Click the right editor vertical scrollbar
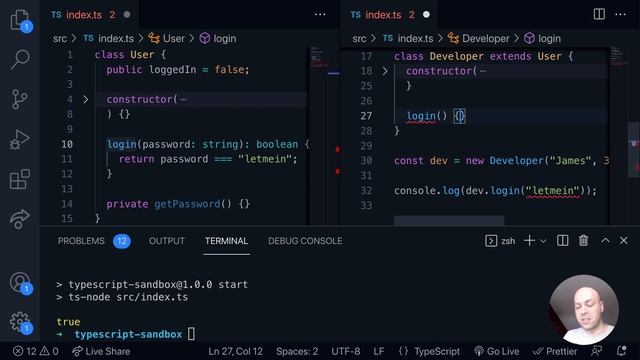The image size is (640, 360). 633,150
